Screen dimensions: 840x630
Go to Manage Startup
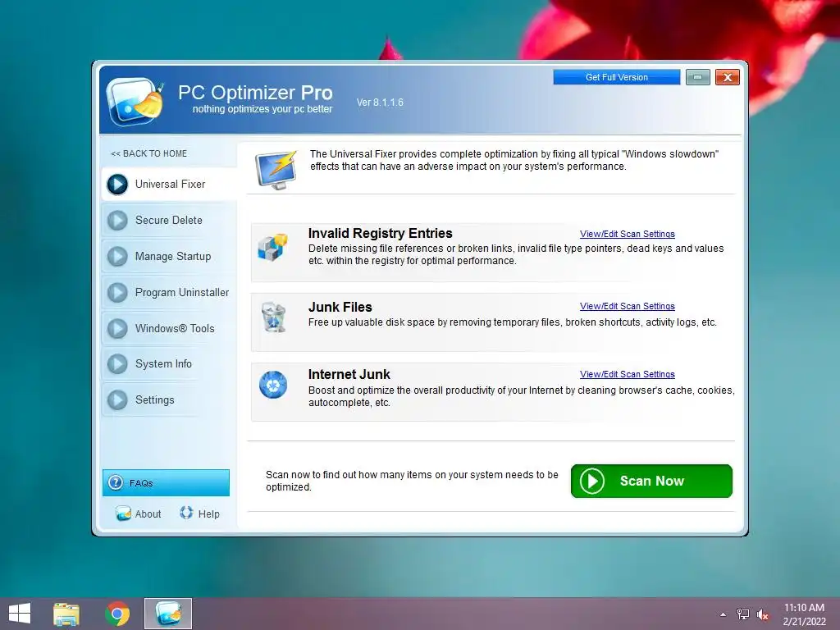169,256
